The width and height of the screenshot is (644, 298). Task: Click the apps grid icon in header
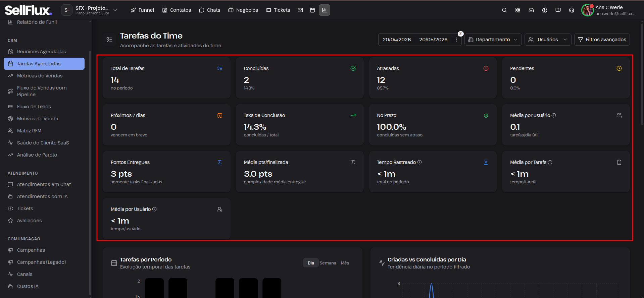click(x=518, y=10)
